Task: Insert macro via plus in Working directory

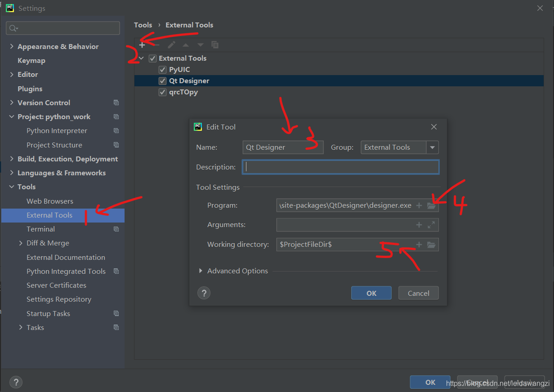Action: coord(419,245)
